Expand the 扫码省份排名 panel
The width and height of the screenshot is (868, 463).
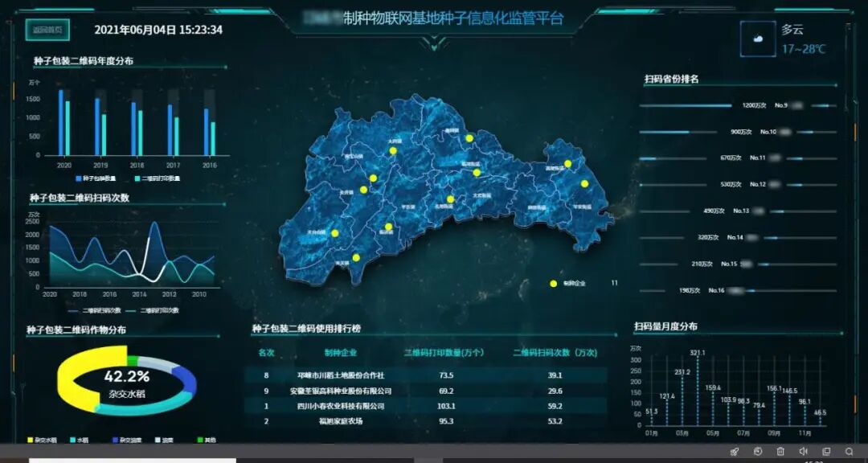(x=669, y=80)
